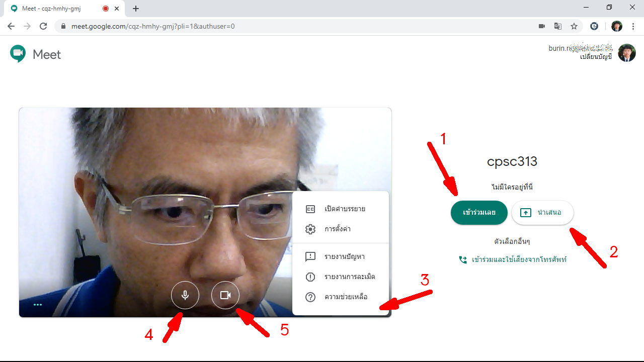Turn off the camera button on preview
The width and height of the screenshot is (644, 362).
coord(225,295)
